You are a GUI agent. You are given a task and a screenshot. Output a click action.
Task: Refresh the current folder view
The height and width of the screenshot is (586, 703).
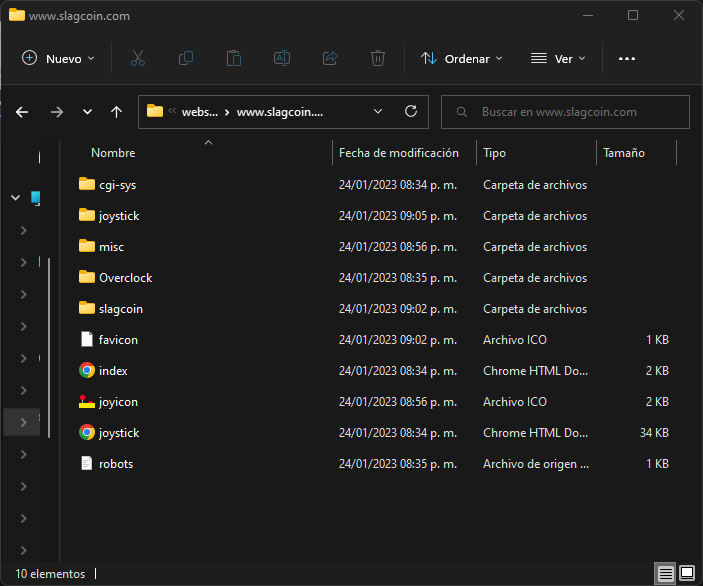click(411, 111)
